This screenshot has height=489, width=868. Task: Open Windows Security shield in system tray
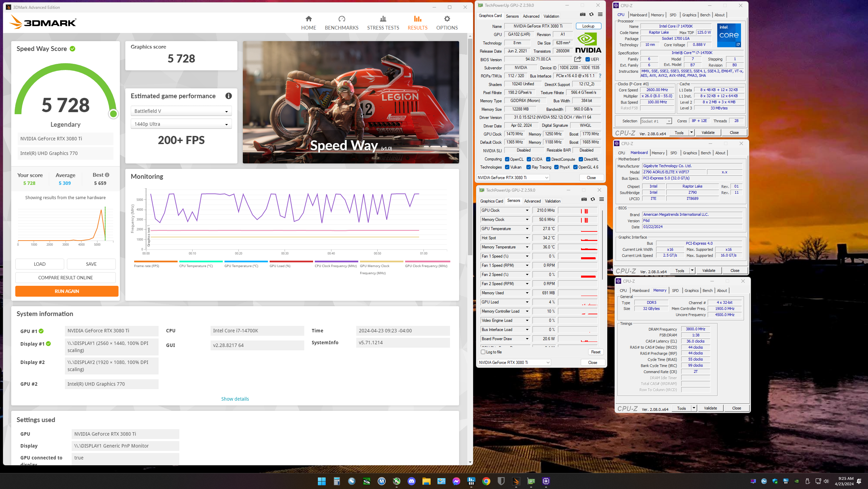(775, 481)
